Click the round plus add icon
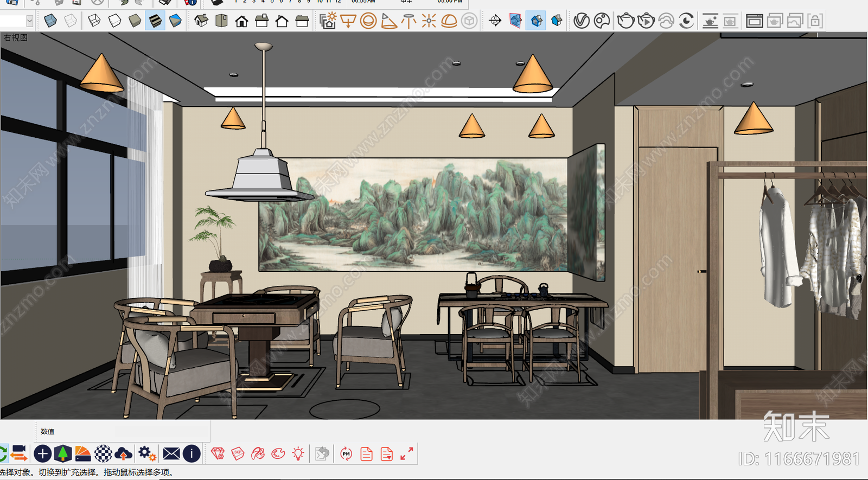 pos(42,453)
